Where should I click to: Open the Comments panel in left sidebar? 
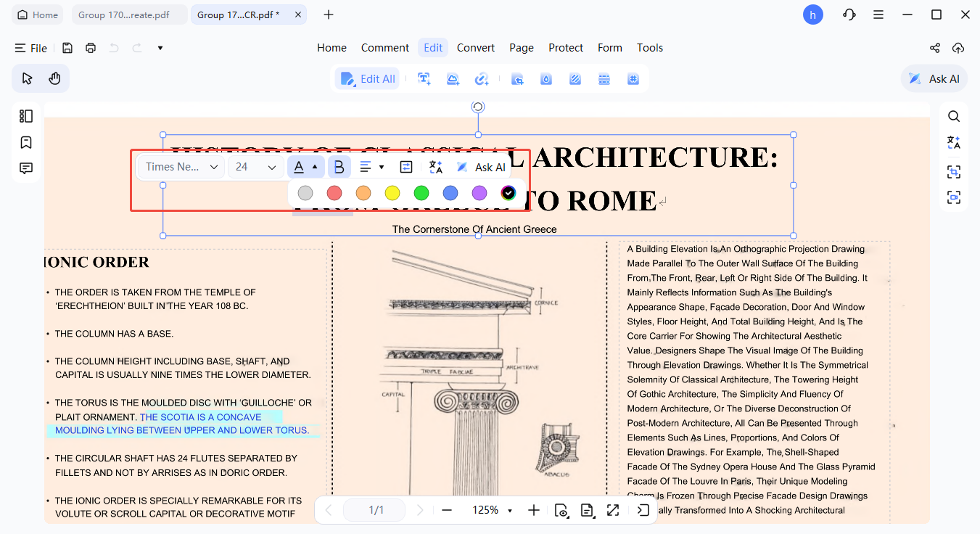point(25,168)
